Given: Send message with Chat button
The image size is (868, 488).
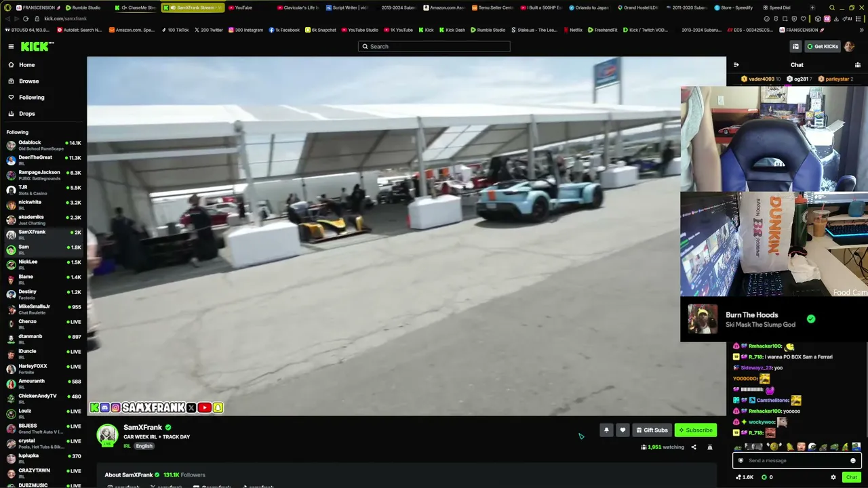Looking at the screenshot, I should point(851,477).
